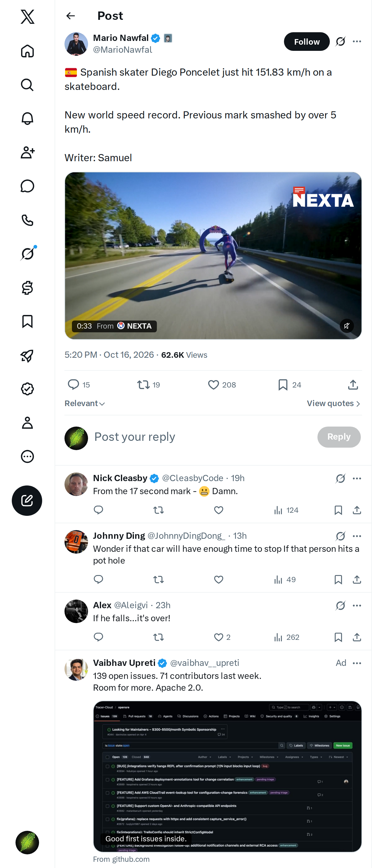Screen dimensions: 372x868
Task: Open Chat messages in the sidebar
Action: point(27,186)
